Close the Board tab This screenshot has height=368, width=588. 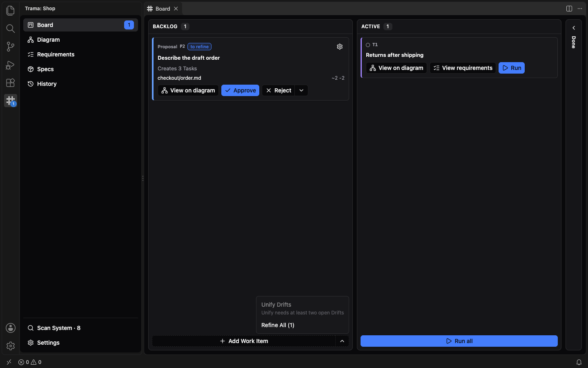click(x=176, y=9)
